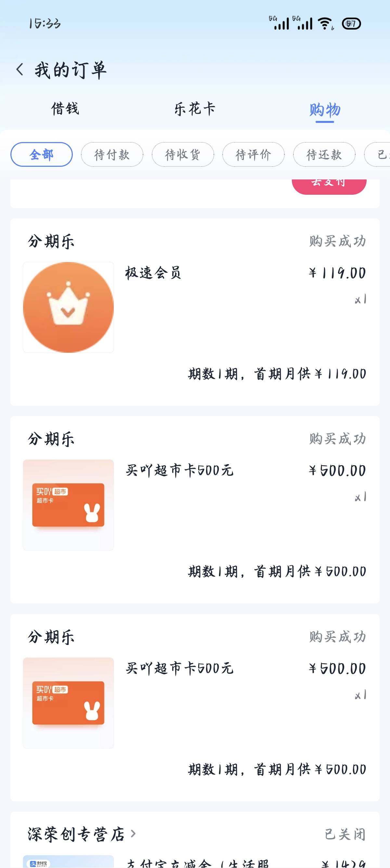Tap the battery status icon
Image resolution: width=390 pixels, height=868 pixels.
point(351,24)
